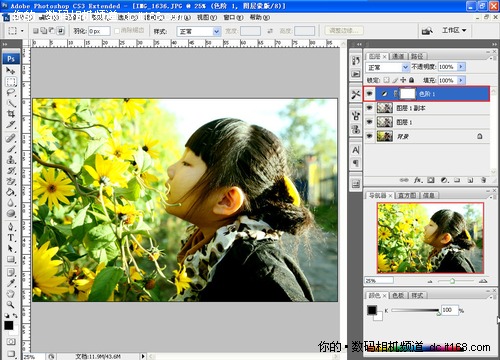Click the delete layer trash icon
Screen dimensions: 500x360
pyautogui.click(x=483, y=180)
